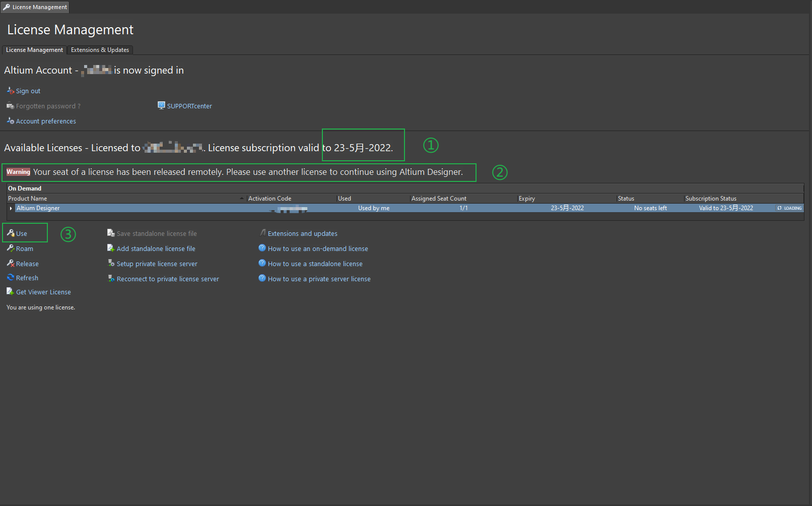The width and height of the screenshot is (812, 506).
Task: Click the Reconnect to private license server icon
Action: (111, 278)
